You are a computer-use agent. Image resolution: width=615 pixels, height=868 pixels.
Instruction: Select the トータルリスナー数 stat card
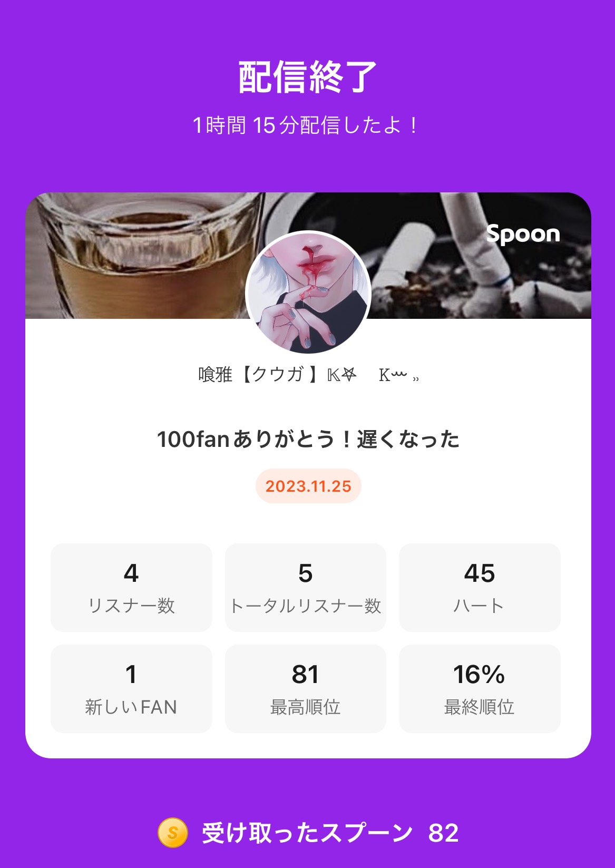click(x=306, y=587)
